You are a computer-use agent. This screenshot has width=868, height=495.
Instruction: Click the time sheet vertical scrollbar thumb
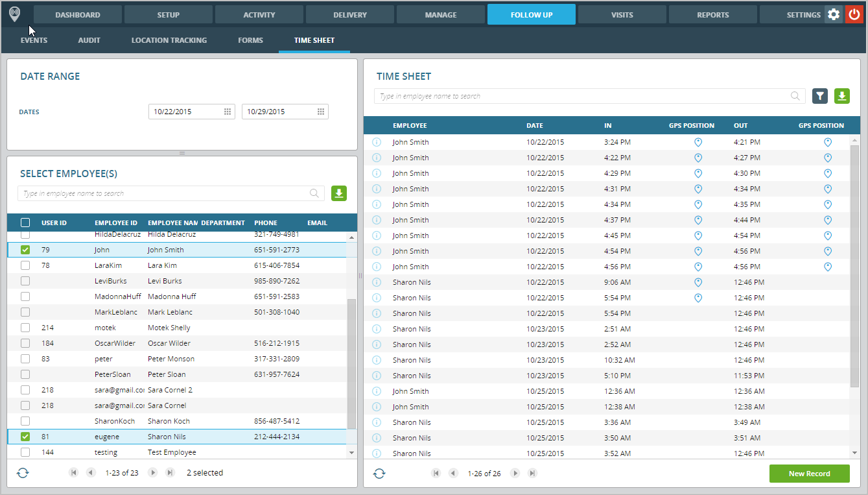854,266
